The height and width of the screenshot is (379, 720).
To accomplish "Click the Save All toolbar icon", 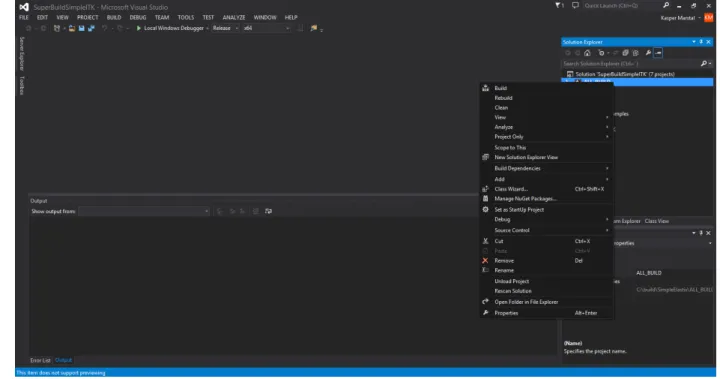I will coord(91,28).
